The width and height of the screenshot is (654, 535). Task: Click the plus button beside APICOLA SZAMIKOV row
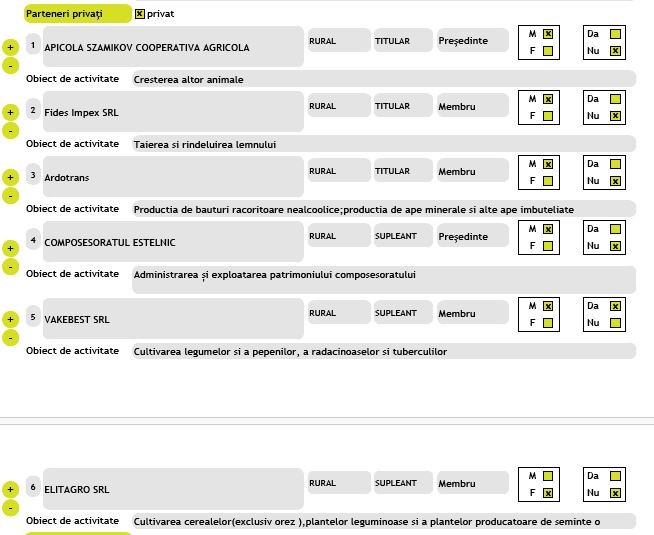10,47
